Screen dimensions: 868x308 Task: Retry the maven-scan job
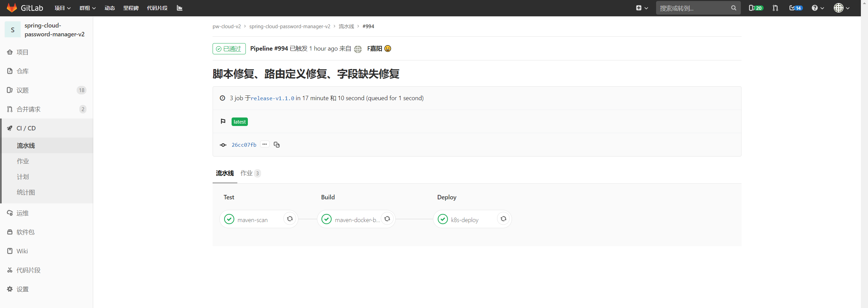(x=290, y=219)
